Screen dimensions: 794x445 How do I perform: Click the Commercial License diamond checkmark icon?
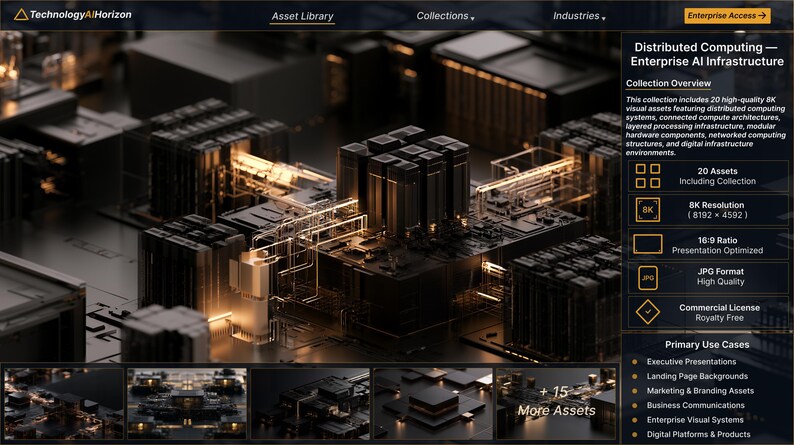point(648,312)
